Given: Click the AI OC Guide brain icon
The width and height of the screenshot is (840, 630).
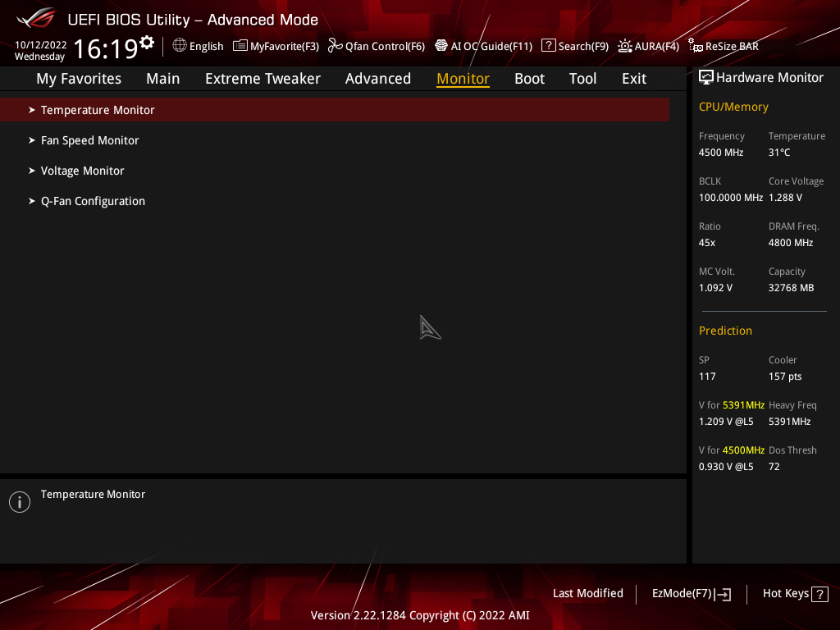Looking at the screenshot, I should coord(441,46).
